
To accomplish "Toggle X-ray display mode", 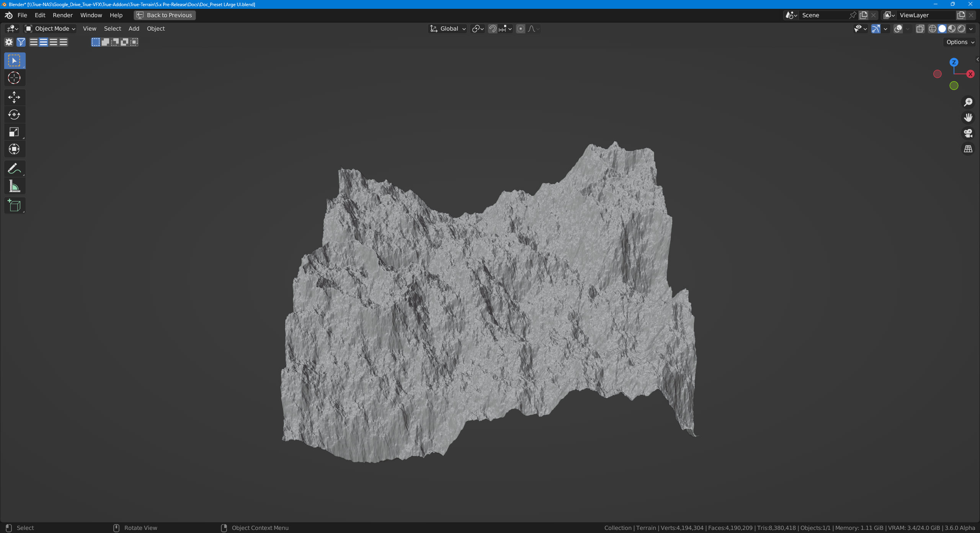I will click(920, 29).
